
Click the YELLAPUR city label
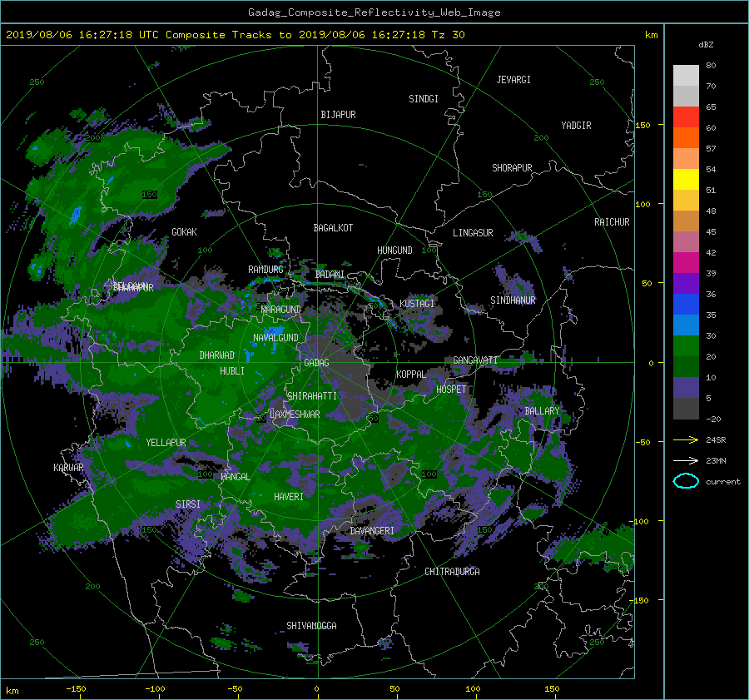click(166, 443)
